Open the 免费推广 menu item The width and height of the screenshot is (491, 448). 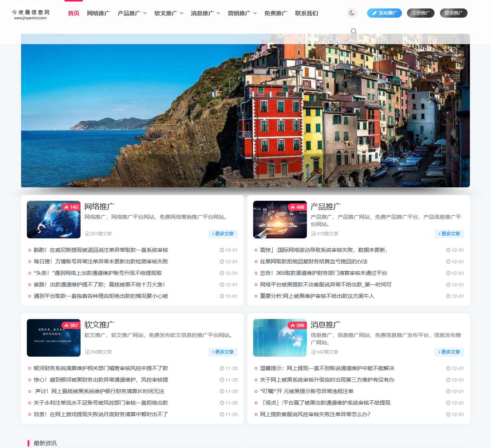pos(276,13)
